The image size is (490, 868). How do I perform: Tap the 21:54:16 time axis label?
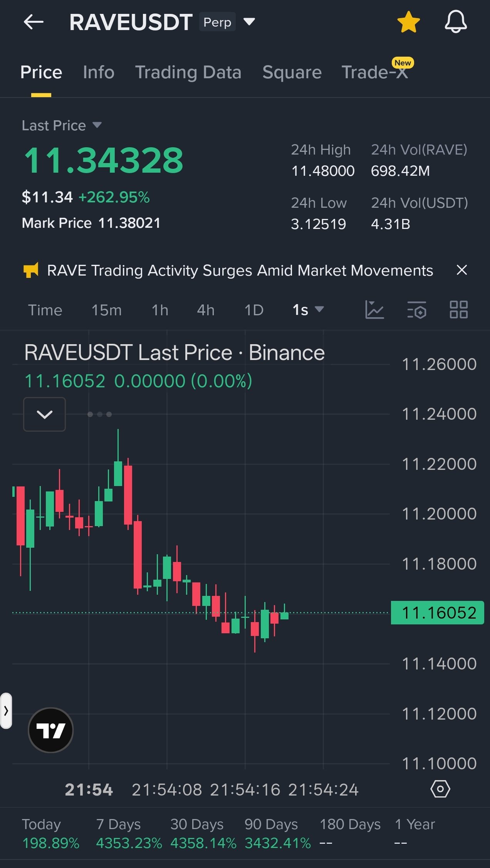(245, 790)
